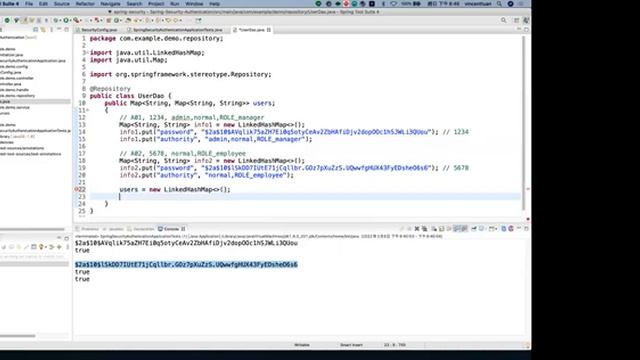The width and height of the screenshot is (640, 360).
Task: Open the Navigate menu
Action: [110, 4]
